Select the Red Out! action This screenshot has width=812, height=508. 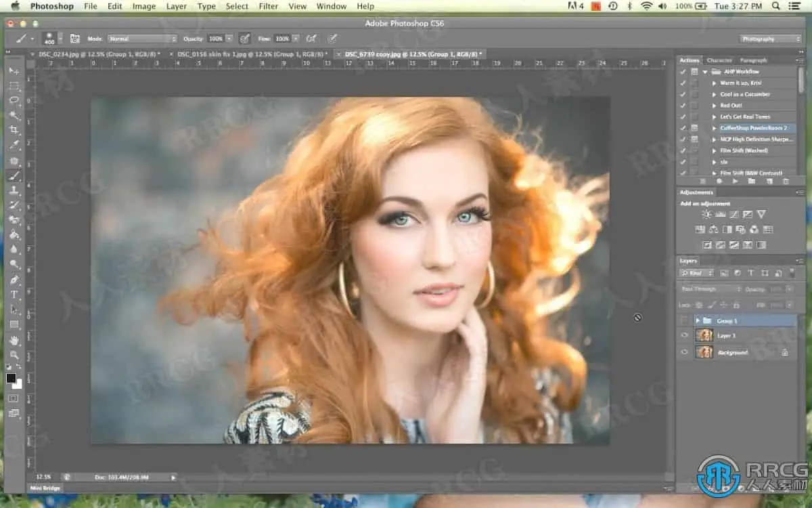(731, 106)
